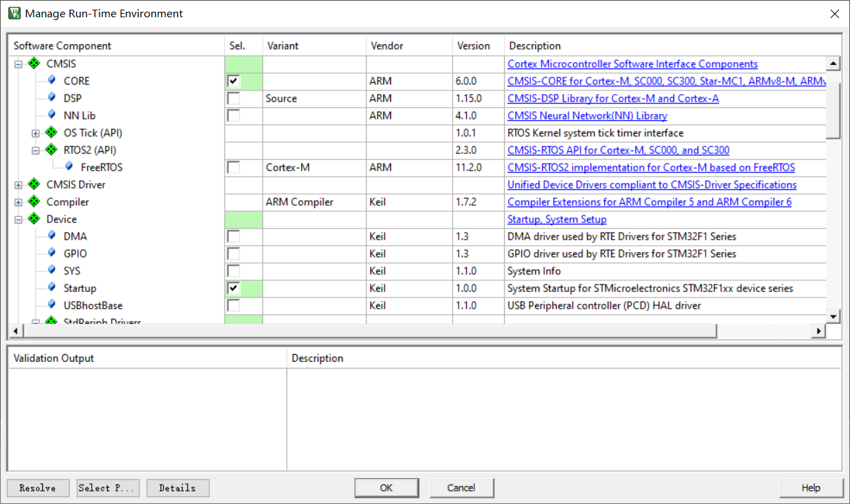Enable the FreeRTOS Cortex-M checkbox
This screenshot has height=504, width=850.
click(x=234, y=167)
